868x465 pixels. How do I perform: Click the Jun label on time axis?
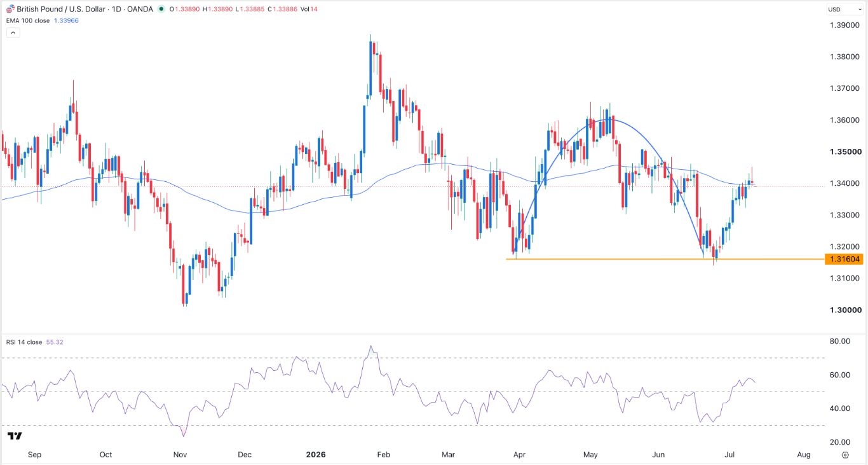point(658,455)
